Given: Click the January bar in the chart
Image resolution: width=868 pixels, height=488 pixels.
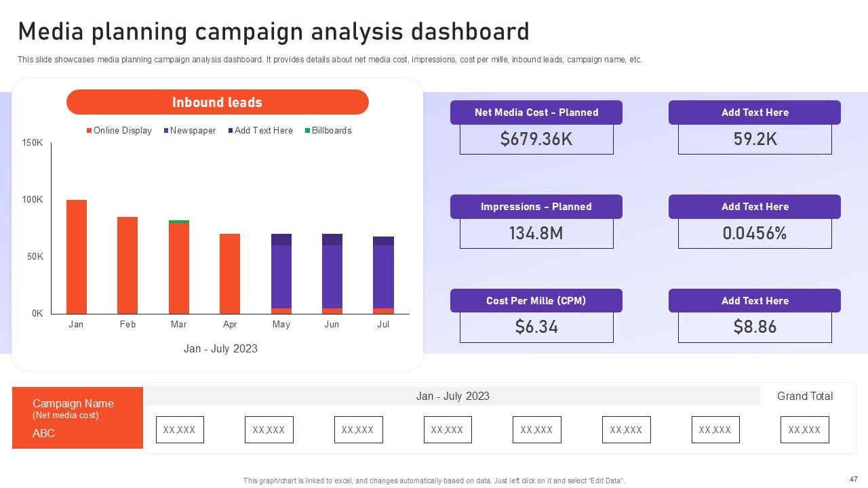Looking at the screenshot, I should [x=77, y=256].
